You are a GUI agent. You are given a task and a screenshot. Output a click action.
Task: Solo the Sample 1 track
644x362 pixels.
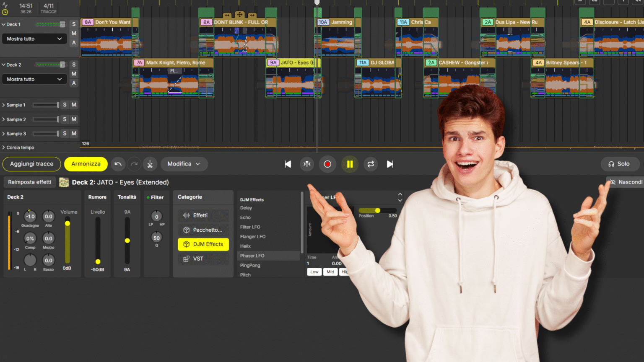tap(65, 105)
